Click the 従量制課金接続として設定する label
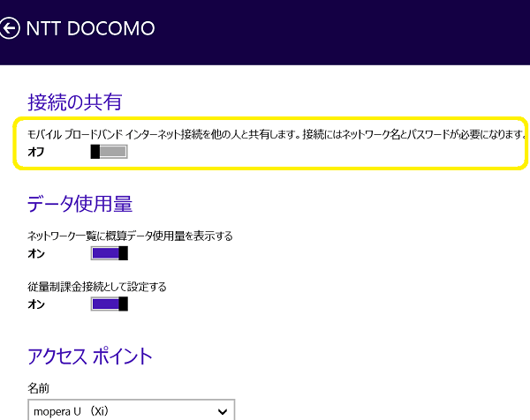Image resolution: width=530 pixels, height=420 pixels. pos(97,287)
